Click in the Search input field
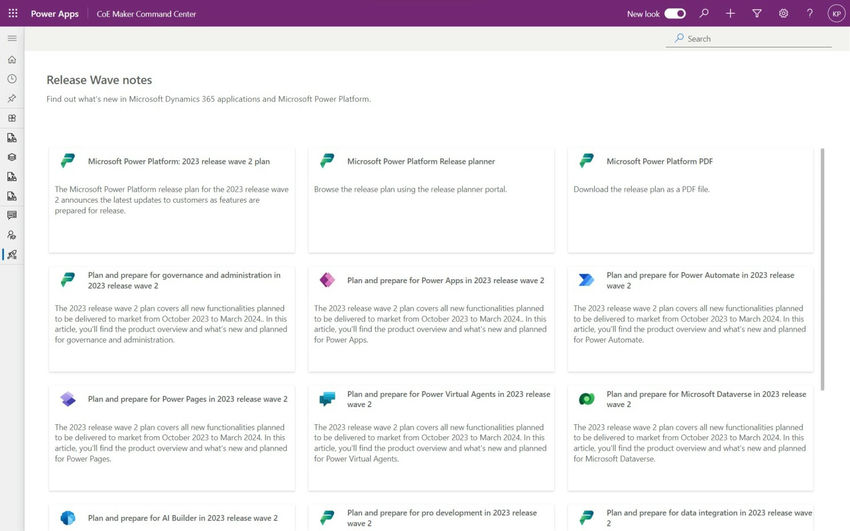Screen dimensions: 850x531 749,38
